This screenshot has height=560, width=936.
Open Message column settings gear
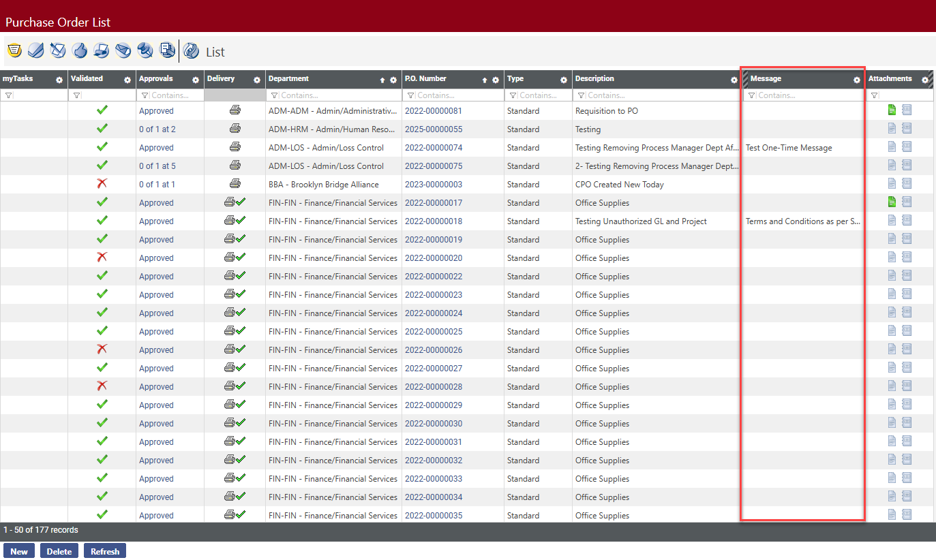[x=857, y=80]
